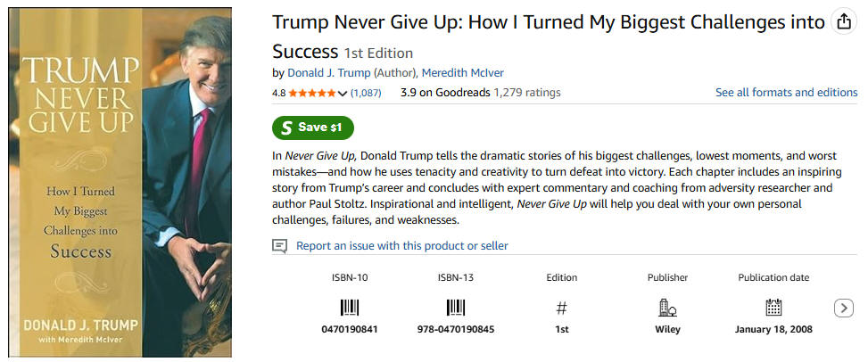Click the share icon button
This screenshot has height=362, width=868.
(843, 23)
